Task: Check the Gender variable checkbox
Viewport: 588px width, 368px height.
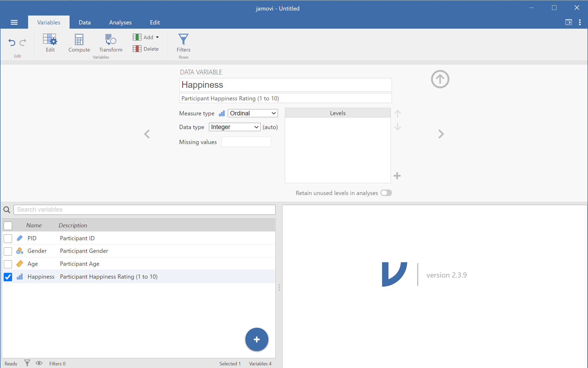Action: click(x=8, y=251)
